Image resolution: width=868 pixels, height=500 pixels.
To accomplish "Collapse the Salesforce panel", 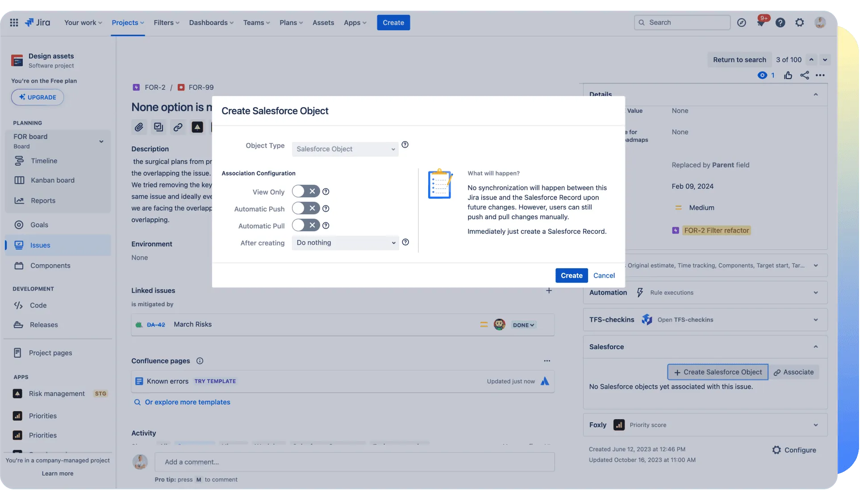I will [815, 347].
